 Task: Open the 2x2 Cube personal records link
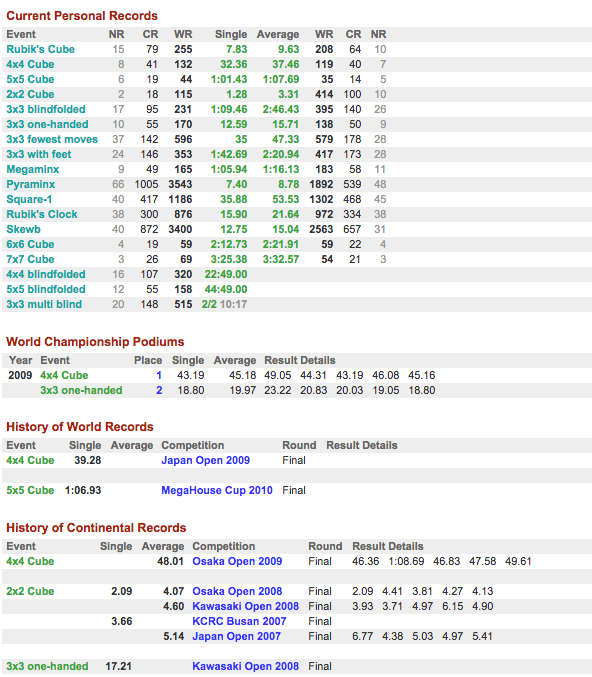30,94
